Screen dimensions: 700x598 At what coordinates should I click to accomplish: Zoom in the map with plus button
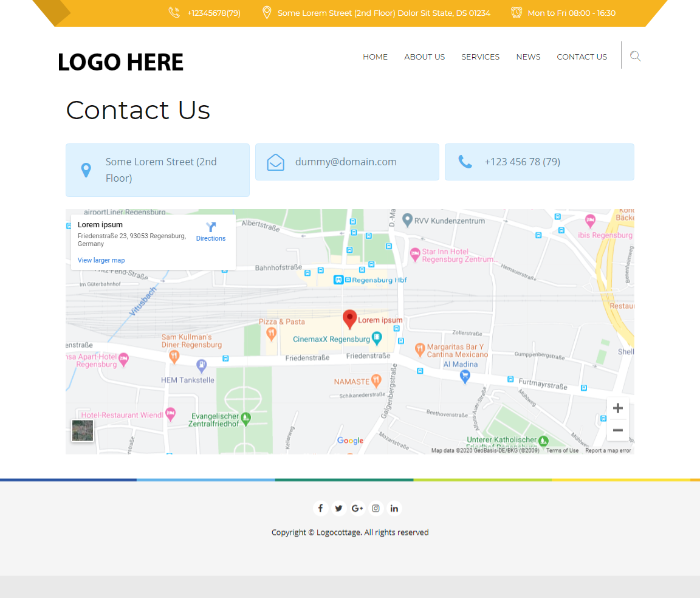point(618,408)
